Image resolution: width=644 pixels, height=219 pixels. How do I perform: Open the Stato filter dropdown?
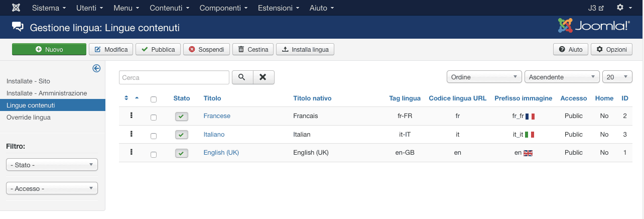[x=52, y=165]
